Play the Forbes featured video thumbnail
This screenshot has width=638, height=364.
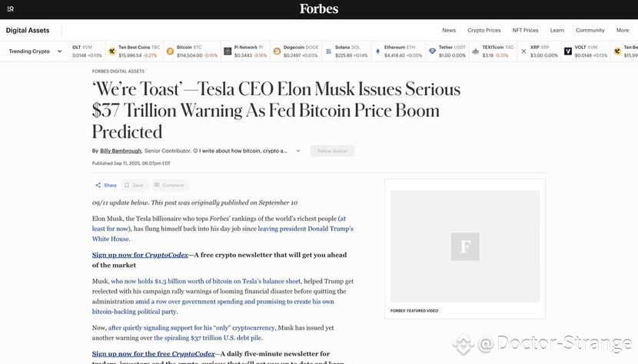click(x=465, y=247)
